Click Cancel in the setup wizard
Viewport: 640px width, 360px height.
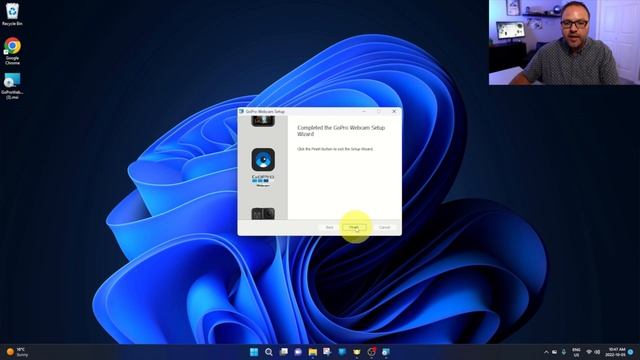pyautogui.click(x=384, y=227)
